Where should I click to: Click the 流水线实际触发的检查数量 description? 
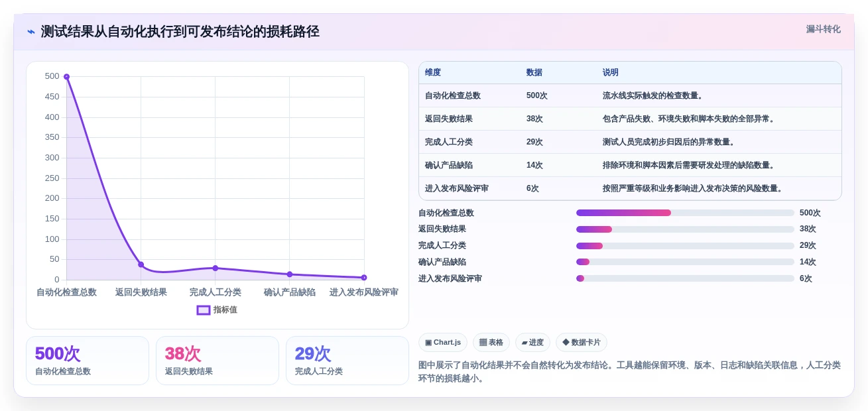(653, 95)
